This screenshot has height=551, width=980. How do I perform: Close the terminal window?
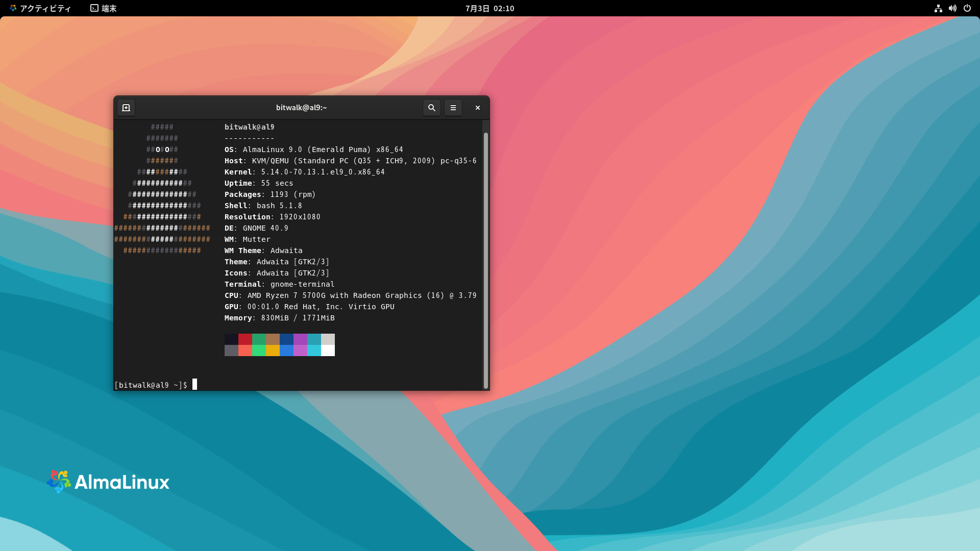pos(478,108)
